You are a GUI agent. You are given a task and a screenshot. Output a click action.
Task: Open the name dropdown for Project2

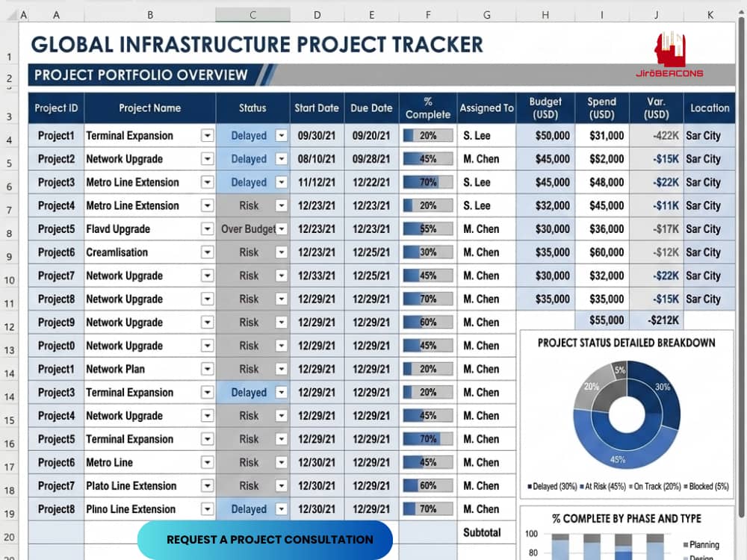(207, 159)
